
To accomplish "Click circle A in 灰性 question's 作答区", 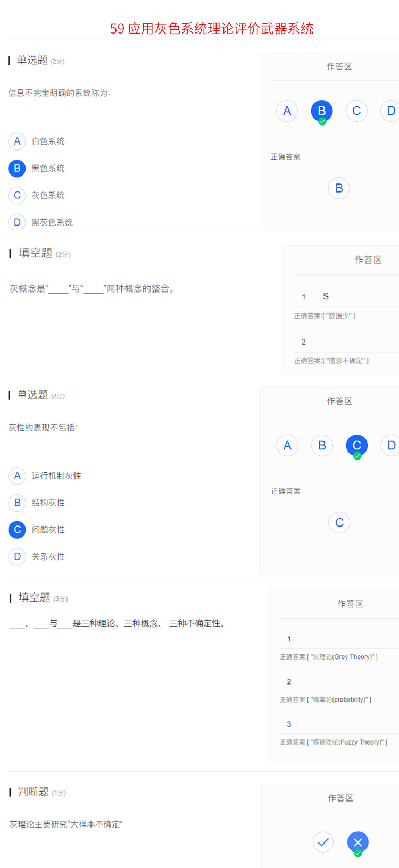I will (287, 445).
